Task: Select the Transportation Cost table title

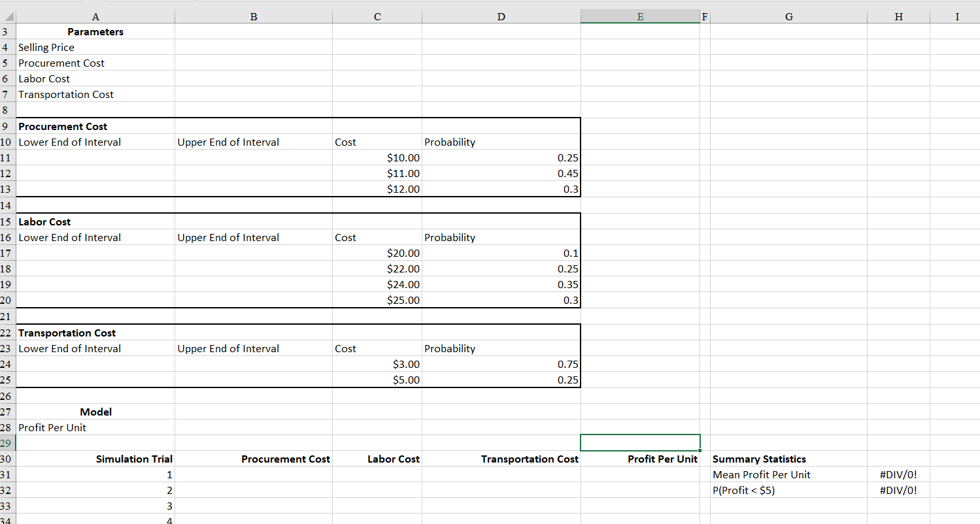Action: coord(95,333)
